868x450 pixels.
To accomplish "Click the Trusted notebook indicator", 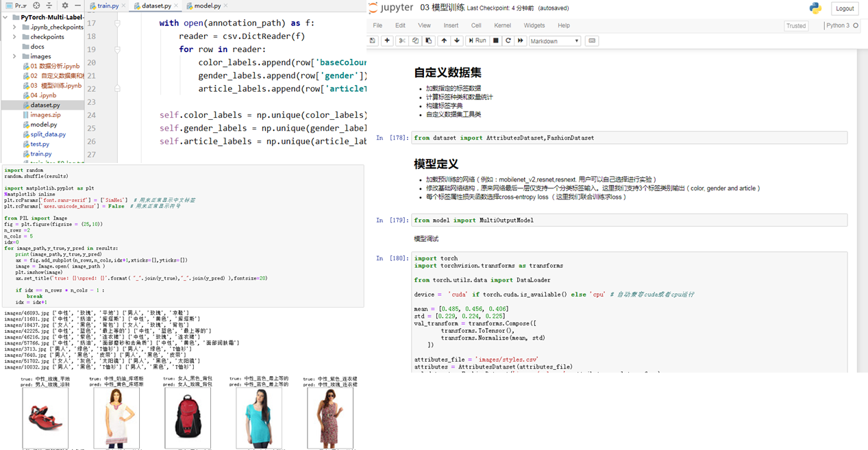I will point(796,25).
